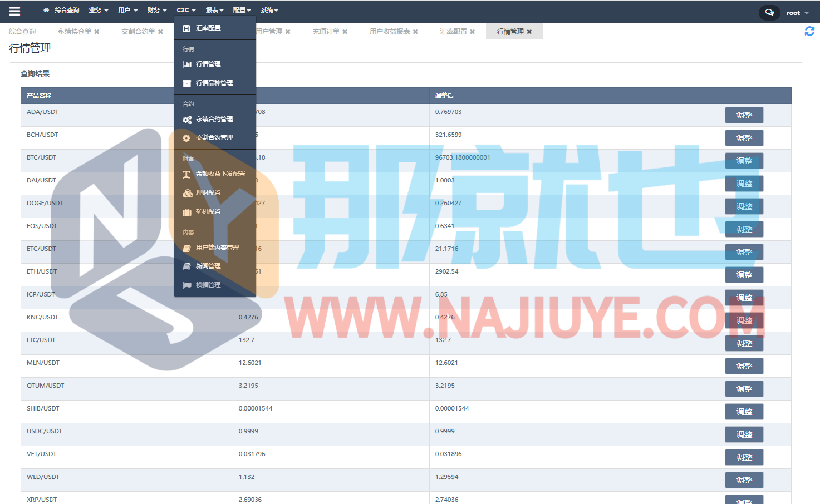Screen dimensions: 820x504
Task: Switch to the 用户收益报表 tab
Action: point(390,32)
